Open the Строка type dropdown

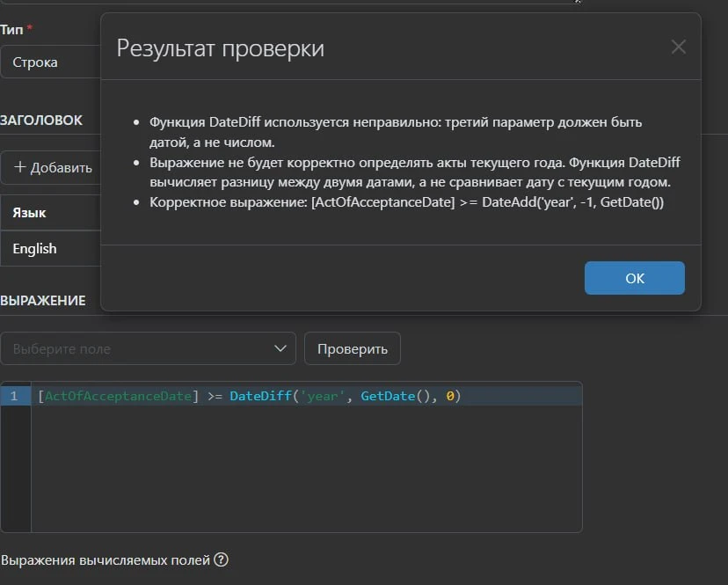coord(51,62)
